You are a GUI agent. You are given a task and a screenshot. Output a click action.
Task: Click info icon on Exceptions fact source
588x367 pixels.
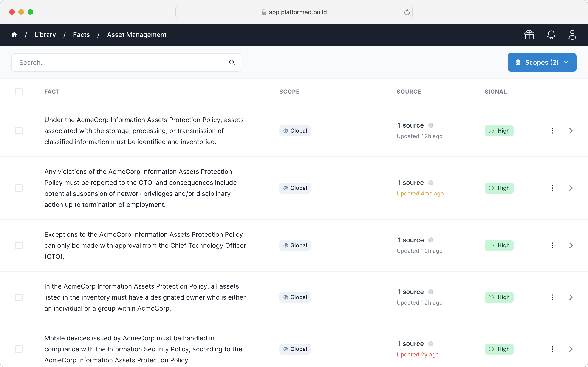pos(431,240)
